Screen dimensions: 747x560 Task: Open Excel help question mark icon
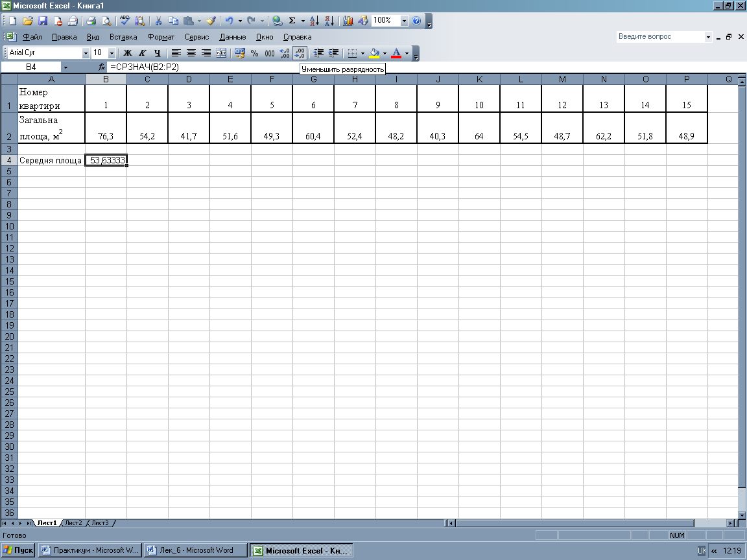416,21
